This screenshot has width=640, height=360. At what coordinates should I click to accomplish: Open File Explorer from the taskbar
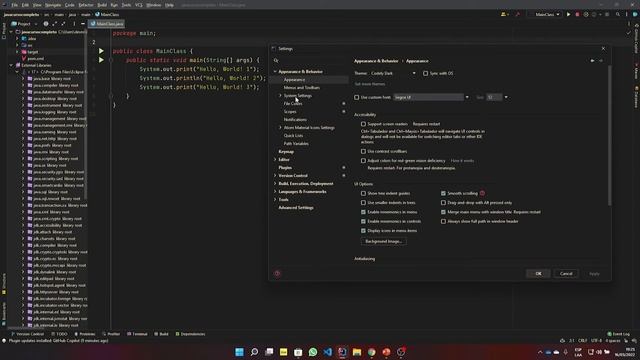click(357, 352)
